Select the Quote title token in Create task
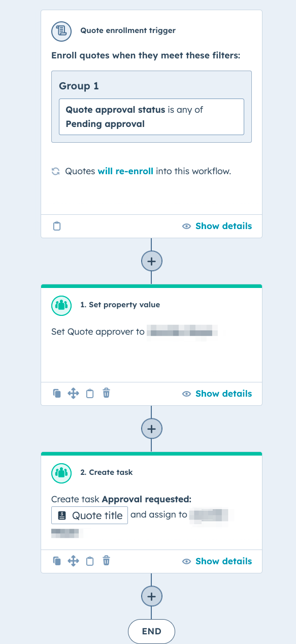This screenshot has height=644, width=296. point(89,515)
